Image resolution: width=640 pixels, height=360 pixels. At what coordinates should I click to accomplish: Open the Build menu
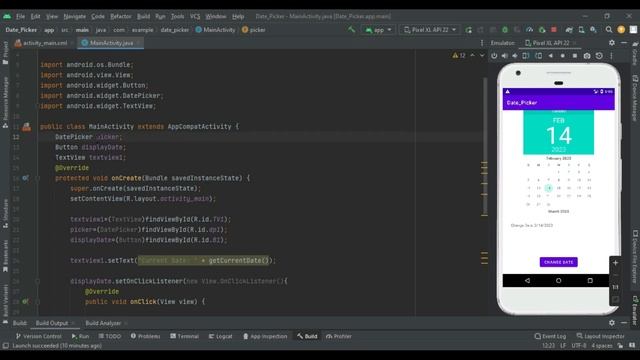[x=143, y=16]
